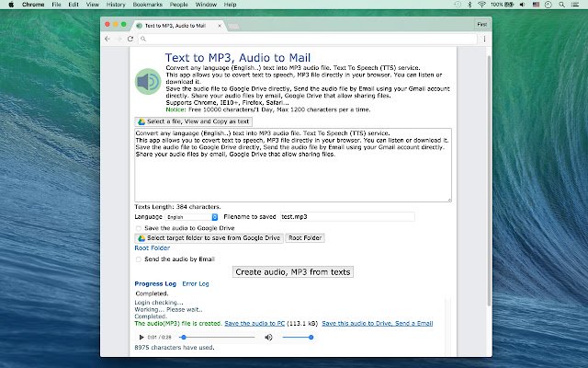Click Create audio, MP3 from texts button
Image resolution: width=588 pixels, height=368 pixels.
tap(293, 272)
